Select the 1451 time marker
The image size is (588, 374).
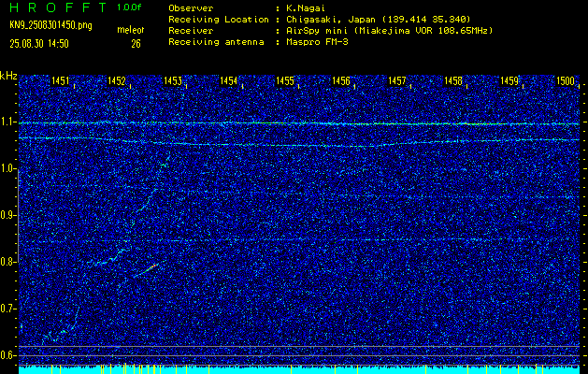point(60,80)
